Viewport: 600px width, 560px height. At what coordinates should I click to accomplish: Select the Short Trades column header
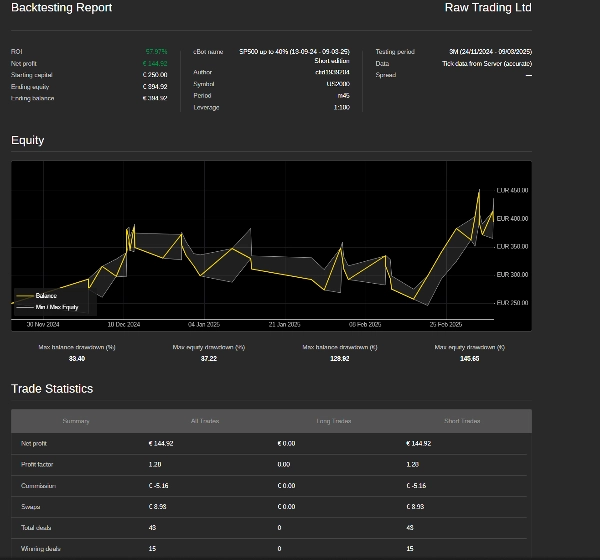(x=464, y=421)
